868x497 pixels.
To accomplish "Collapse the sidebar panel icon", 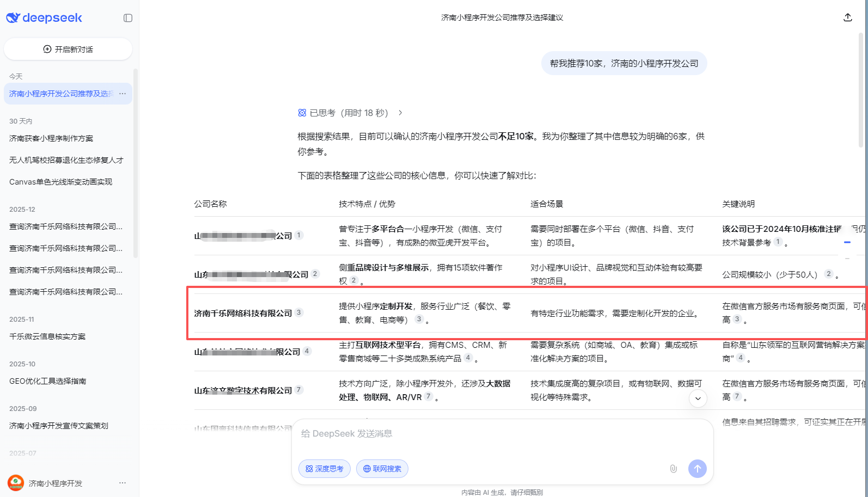I will pyautogui.click(x=128, y=18).
